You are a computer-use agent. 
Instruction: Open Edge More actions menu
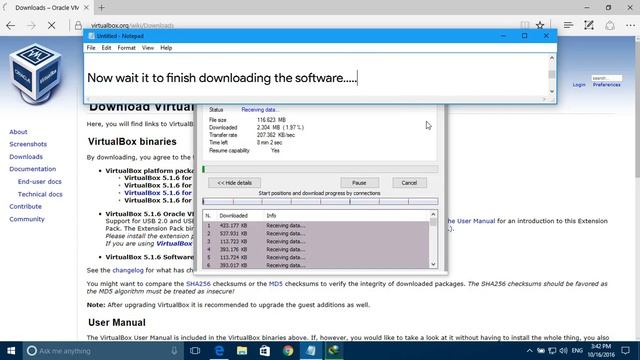tap(630, 25)
